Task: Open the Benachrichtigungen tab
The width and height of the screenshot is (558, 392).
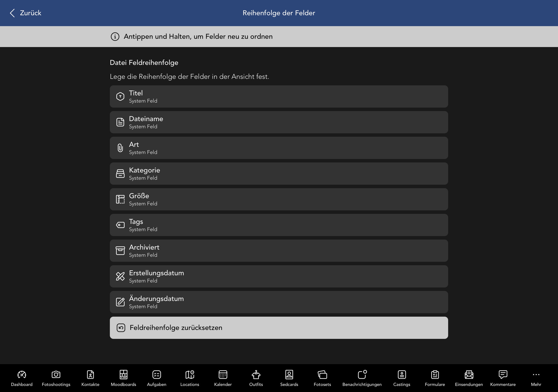Action: coord(362,378)
